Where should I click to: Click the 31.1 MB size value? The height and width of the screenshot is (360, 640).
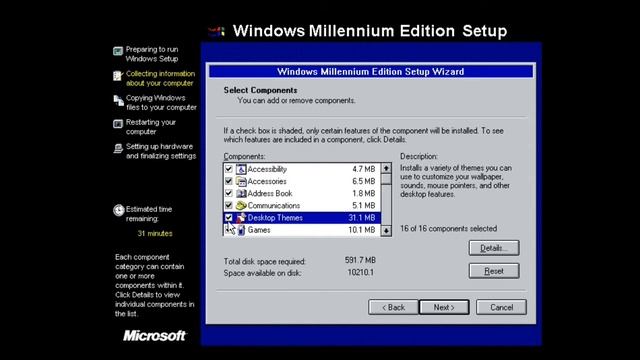362,218
